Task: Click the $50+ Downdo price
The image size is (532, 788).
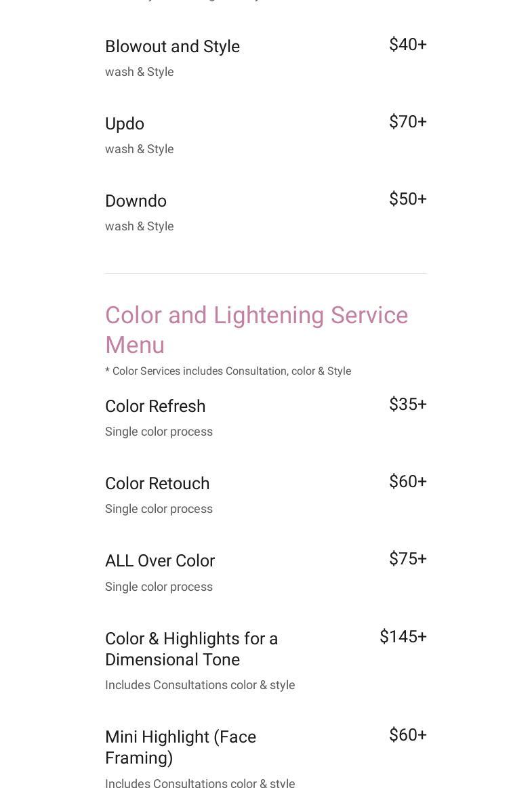Action: (x=407, y=199)
